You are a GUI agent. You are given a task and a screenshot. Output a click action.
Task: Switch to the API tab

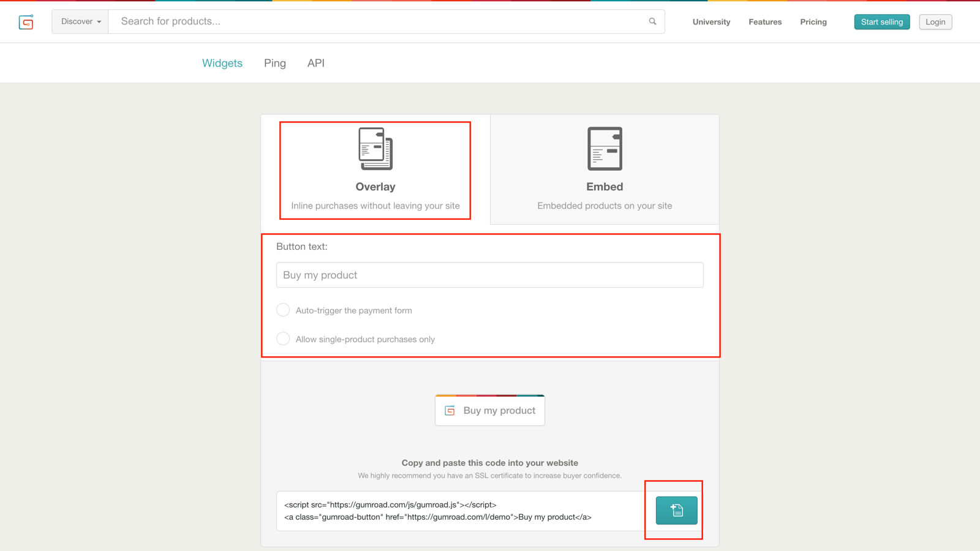[316, 62]
